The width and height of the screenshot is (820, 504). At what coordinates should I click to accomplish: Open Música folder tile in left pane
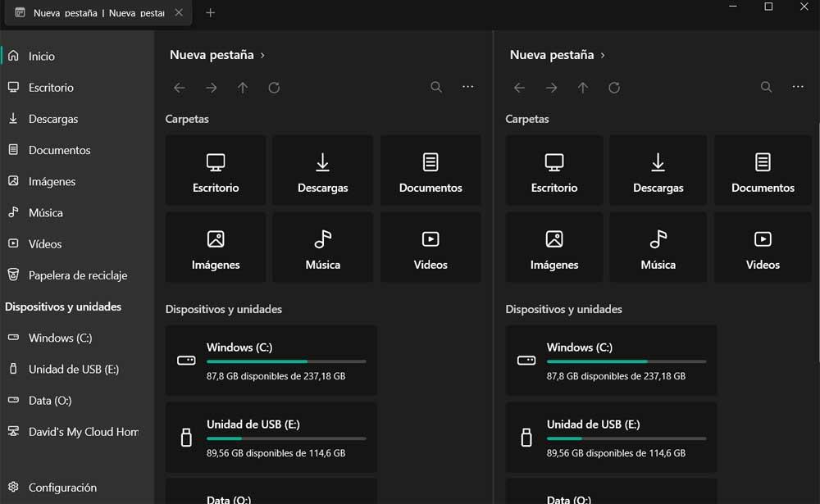coord(322,247)
